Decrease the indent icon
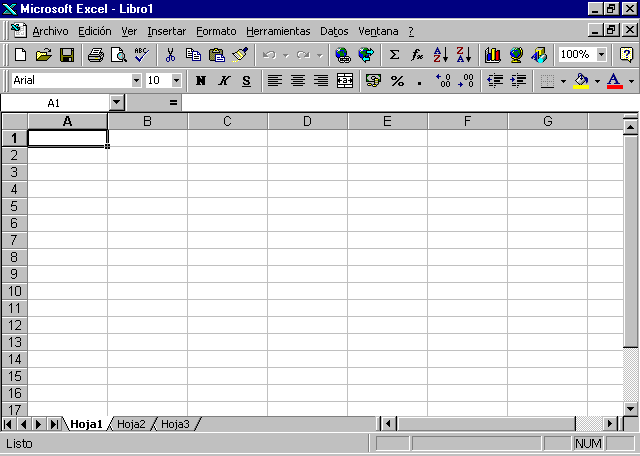The width and height of the screenshot is (640, 456). click(x=495, y=80)
